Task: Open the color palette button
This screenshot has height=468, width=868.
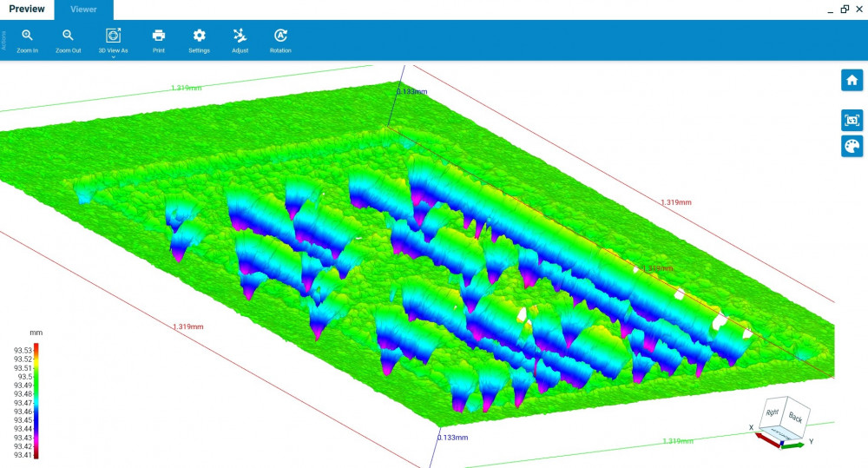Action: 852,146
